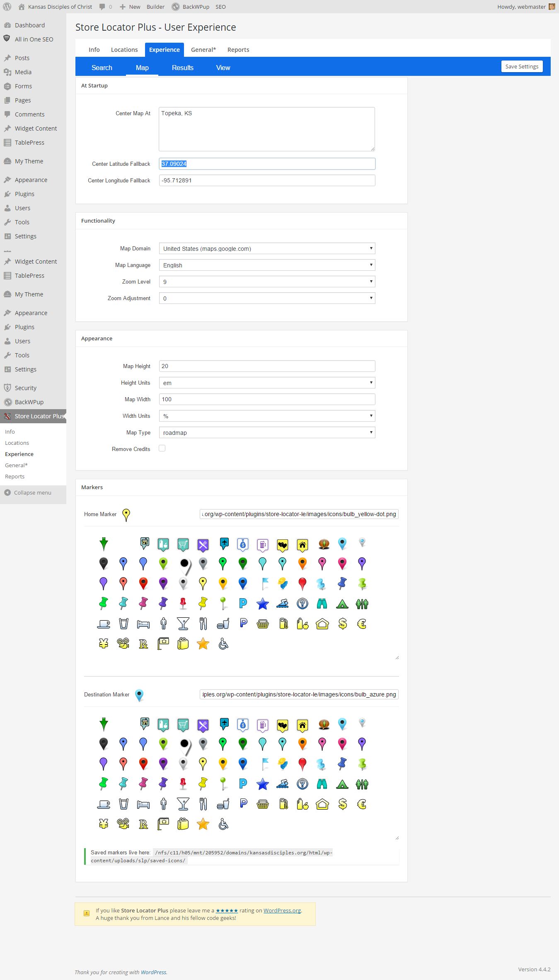This screenshot has height=980, width=559.
Task: Click the five-star rating link
Action: pyautogui.click(x=227, y=910)
